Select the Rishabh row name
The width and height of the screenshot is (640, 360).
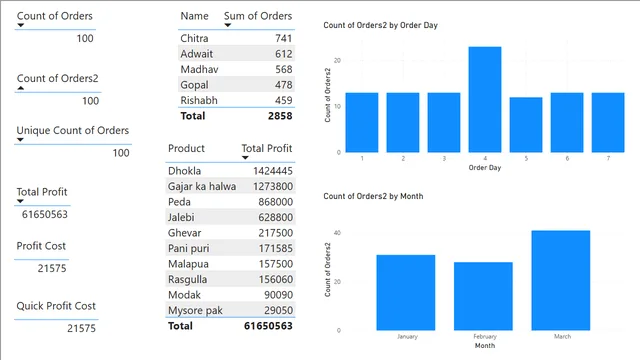pyautogui.click(x=199, y=100)
